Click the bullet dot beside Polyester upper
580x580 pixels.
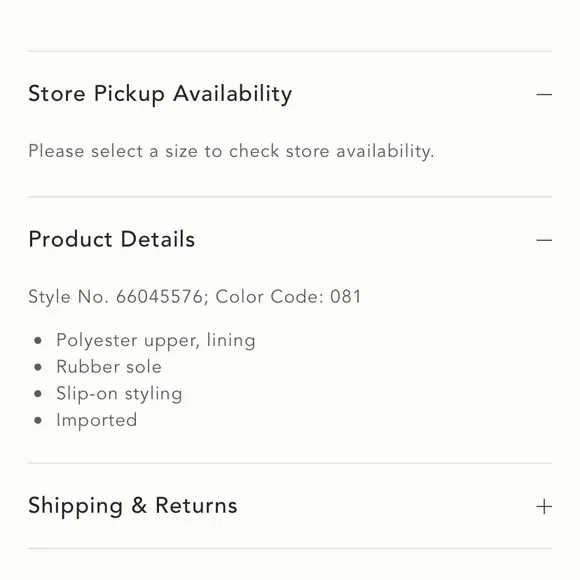click(38, 341)
